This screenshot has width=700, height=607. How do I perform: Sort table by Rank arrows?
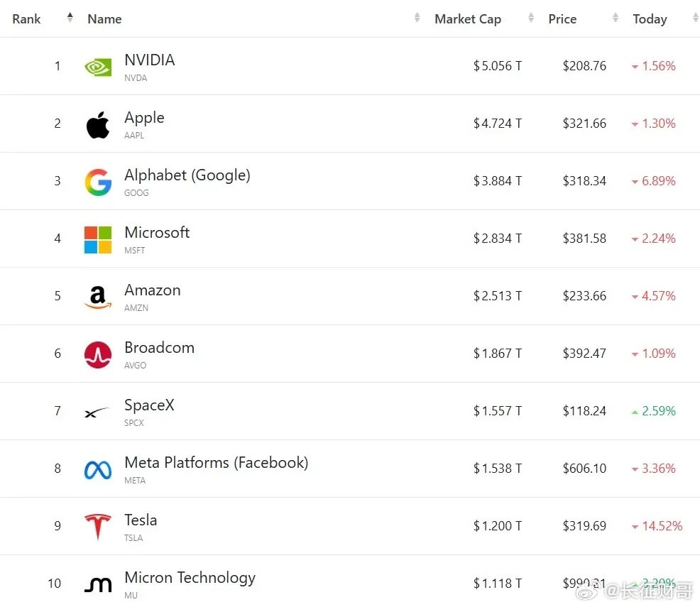[70, 18]
